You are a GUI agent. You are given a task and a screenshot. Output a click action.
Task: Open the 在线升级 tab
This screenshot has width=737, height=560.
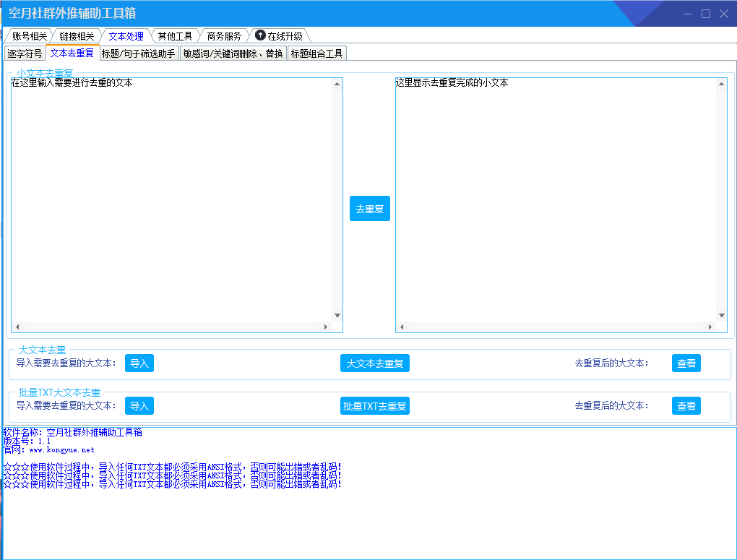279,36
